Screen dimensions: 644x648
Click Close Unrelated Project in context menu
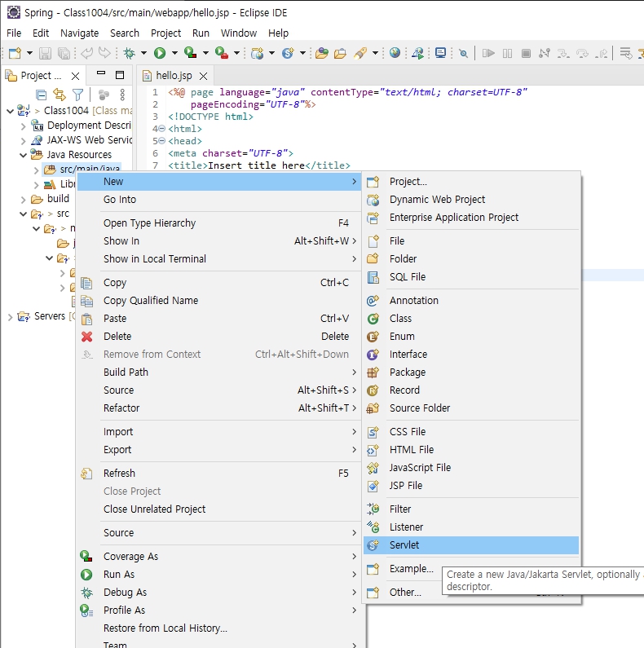(x=219, y=509)
